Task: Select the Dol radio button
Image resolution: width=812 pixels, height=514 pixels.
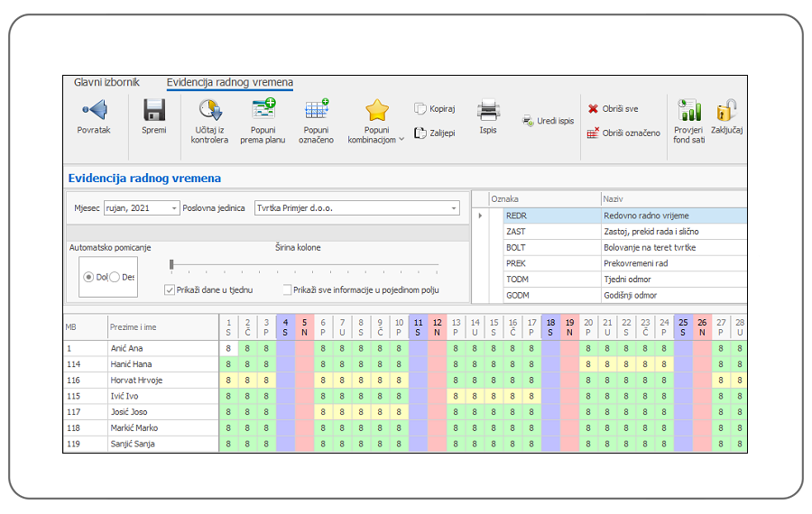Action: [88, 277]
